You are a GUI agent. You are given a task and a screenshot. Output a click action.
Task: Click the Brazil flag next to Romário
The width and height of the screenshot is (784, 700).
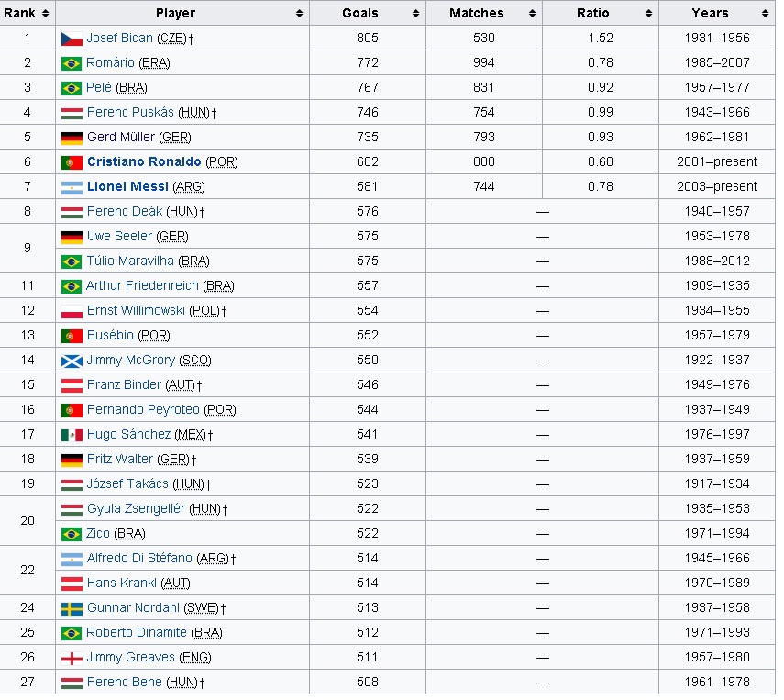point(72,63)
